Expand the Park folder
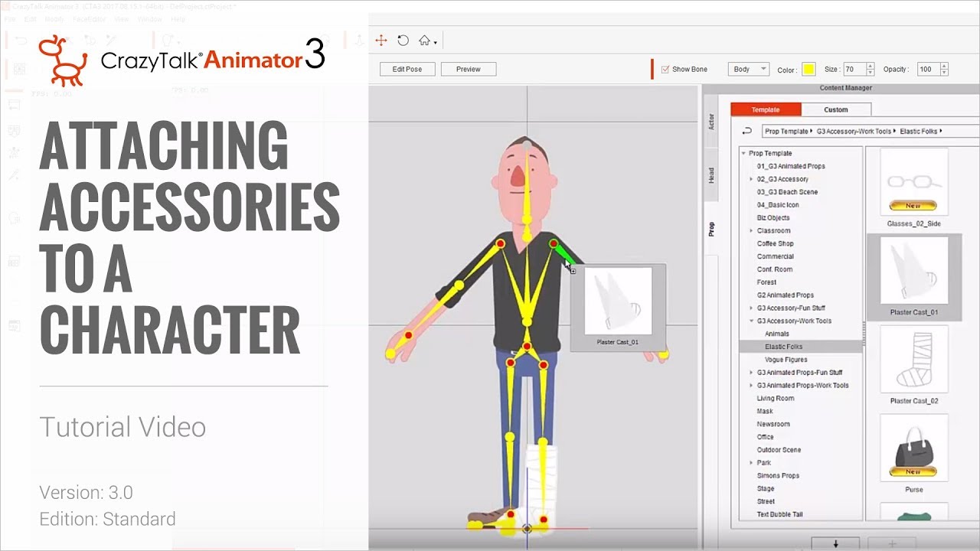This screenshot has height=551, width=980. pyautogui.click(x=751, y=463)
